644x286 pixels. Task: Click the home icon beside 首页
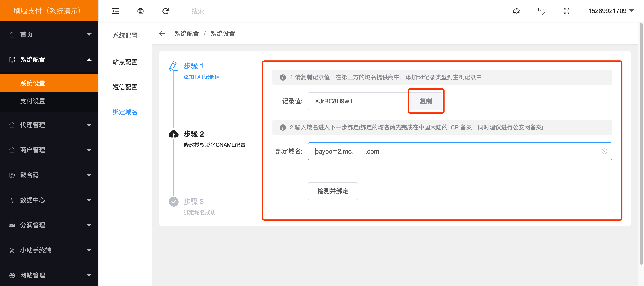point(12,34)
